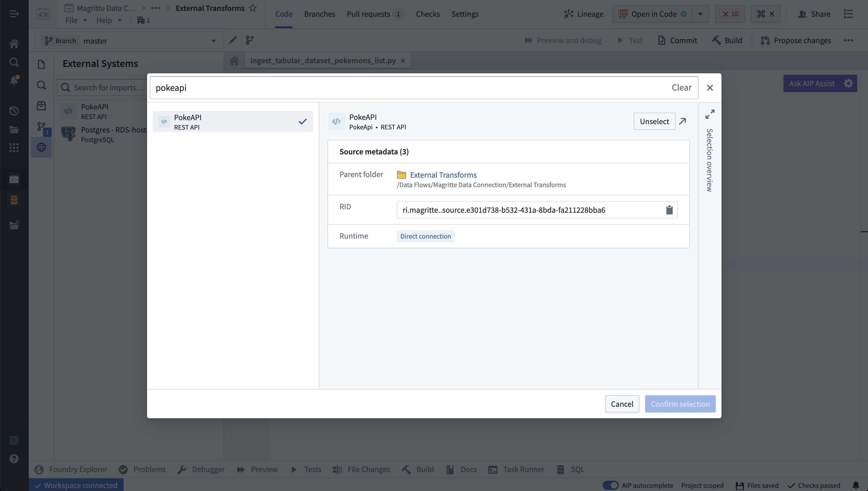
Task: Click the Search for imports field
Action: coord(103,88)
